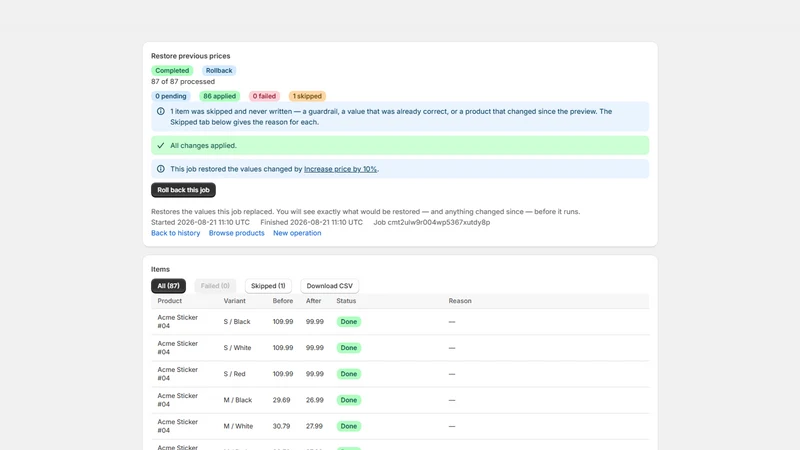Click Roll back this job button

[183, 190]
